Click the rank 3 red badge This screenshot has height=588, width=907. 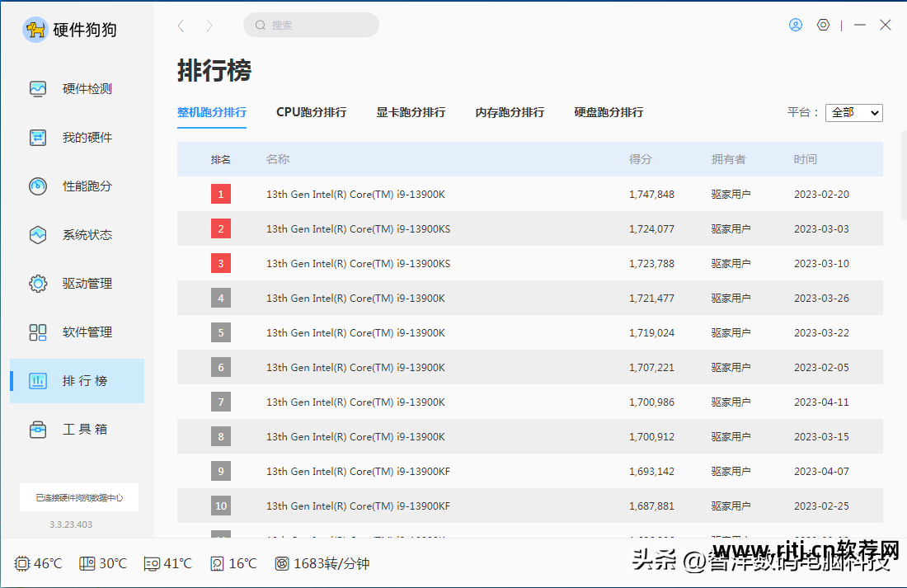221,263
